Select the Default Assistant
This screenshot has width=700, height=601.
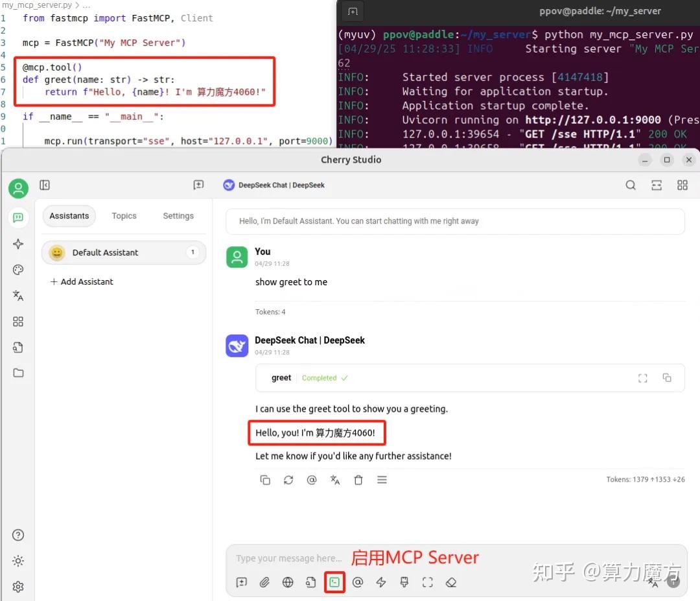tap(105, 252)
